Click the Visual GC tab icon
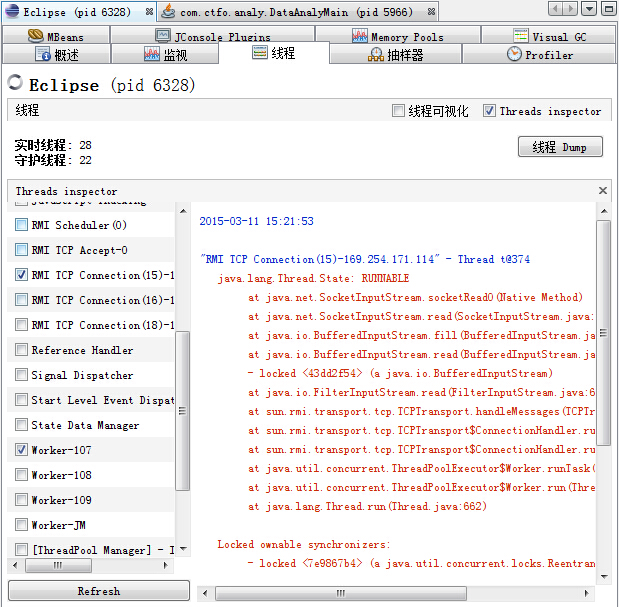Viewport: 619px width, 607px height. pos(521,36)
